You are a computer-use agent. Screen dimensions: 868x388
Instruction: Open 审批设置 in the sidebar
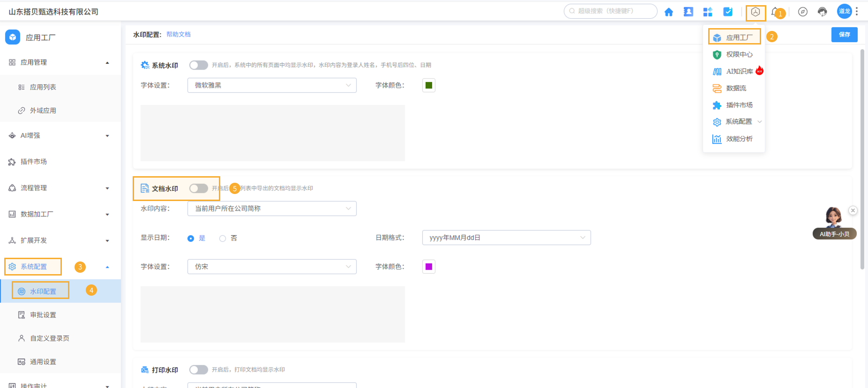(x=60, y=315)
